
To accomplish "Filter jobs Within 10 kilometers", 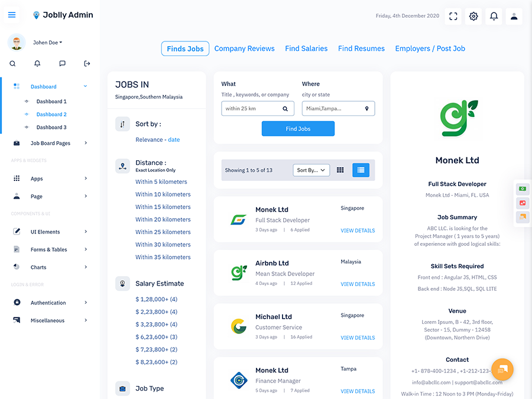I will click(x=163, y=194).
